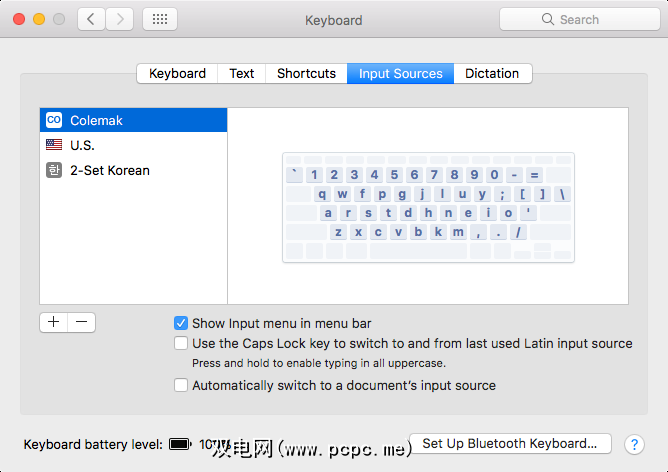Image resolution: width=668 pixels, height=472 pixels.
Task: Enable Caps Lock key input source switching
Action: click(181, 343)
